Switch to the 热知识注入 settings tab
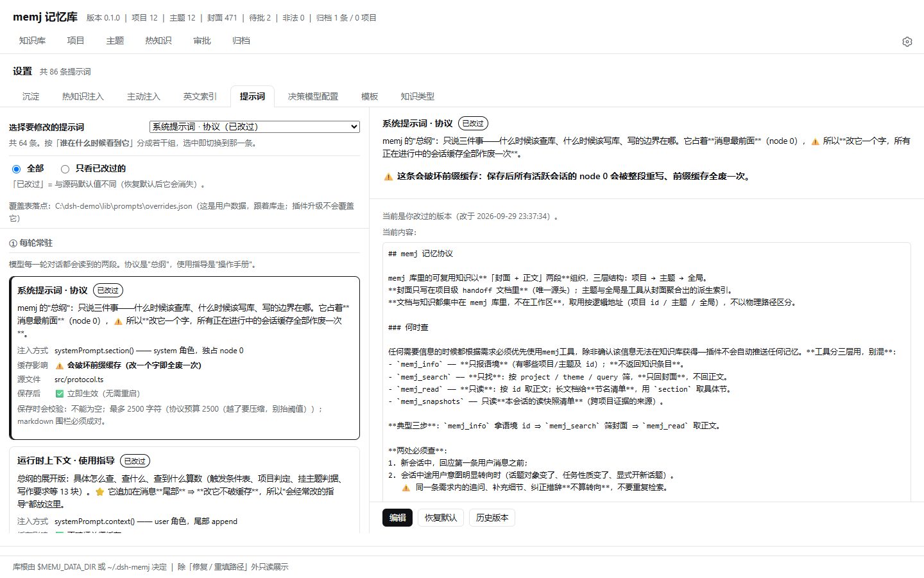The image size is (924, 578). point(83,96)
